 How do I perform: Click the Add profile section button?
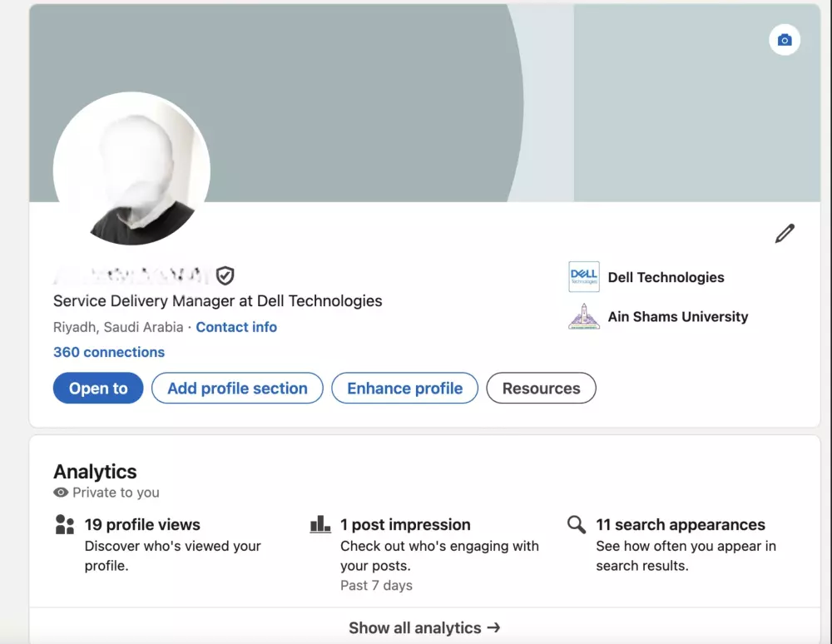click(x=237, y=388)
